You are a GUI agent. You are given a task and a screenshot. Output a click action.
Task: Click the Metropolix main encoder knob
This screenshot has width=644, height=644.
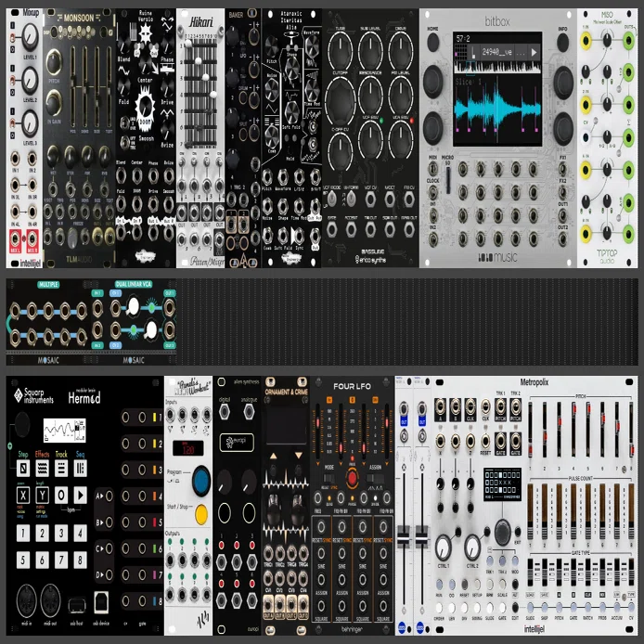(x=502, y=533)
